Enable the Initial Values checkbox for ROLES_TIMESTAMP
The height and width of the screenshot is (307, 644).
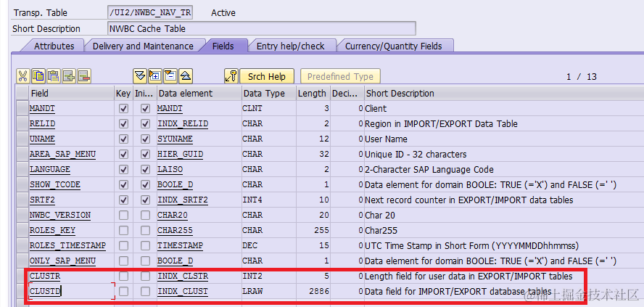[x=145, y=245]
